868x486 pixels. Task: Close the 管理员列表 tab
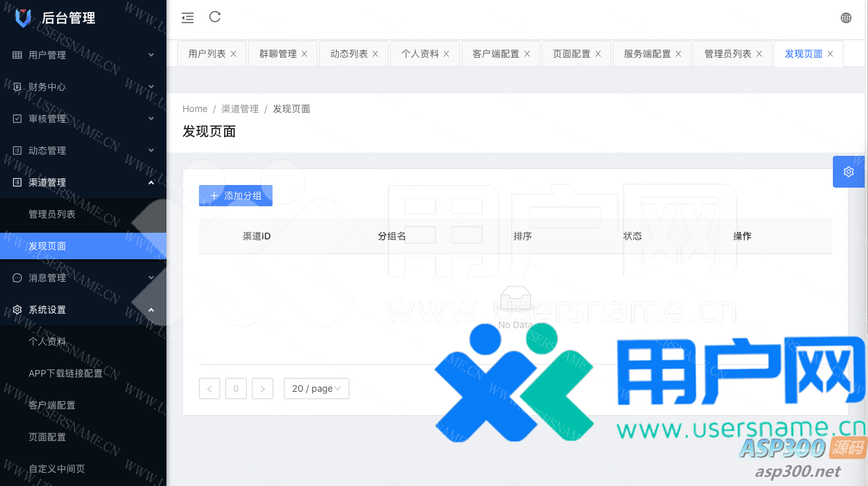pyautogui.click(x=759, y=54)
